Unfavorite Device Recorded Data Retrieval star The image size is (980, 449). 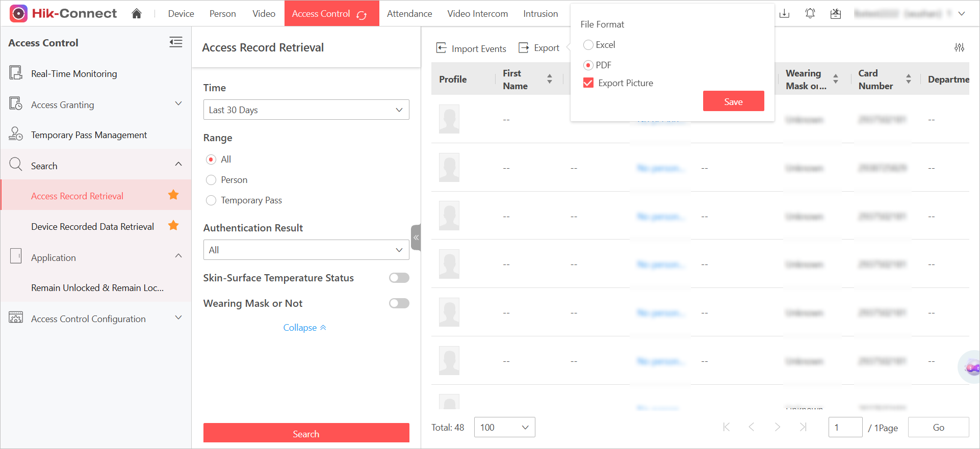tap(173, 225)
